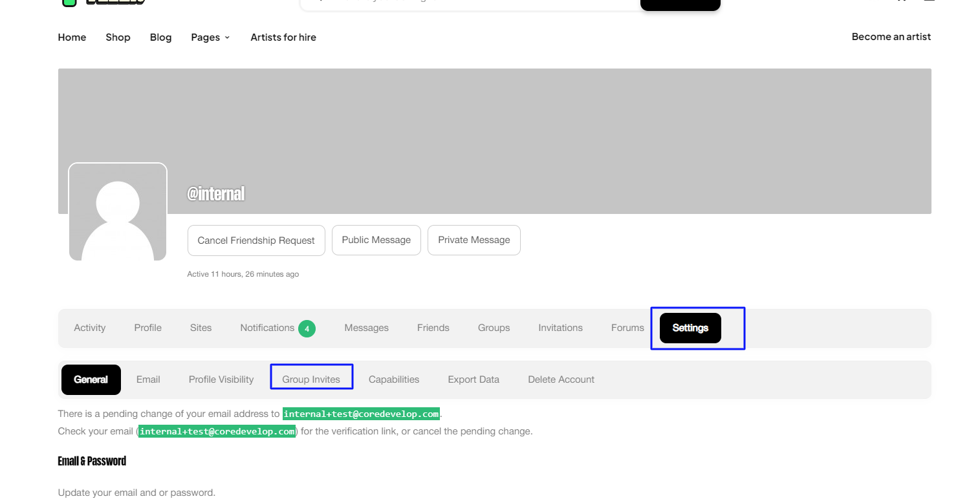Click the Public Message button
This screenshot has height=501, width=980.
pos(376,240)
